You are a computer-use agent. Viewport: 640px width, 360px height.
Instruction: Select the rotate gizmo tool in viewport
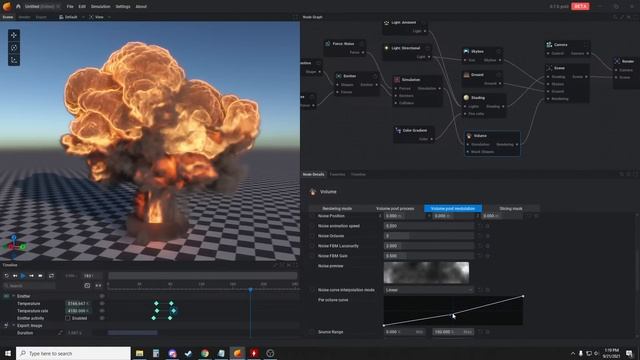14,48
